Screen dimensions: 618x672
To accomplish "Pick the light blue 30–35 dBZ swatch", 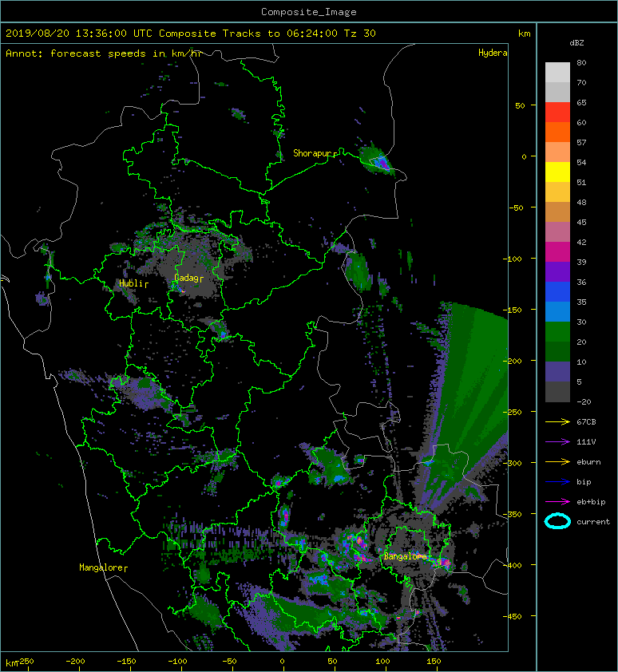I will tap(557, 311).
